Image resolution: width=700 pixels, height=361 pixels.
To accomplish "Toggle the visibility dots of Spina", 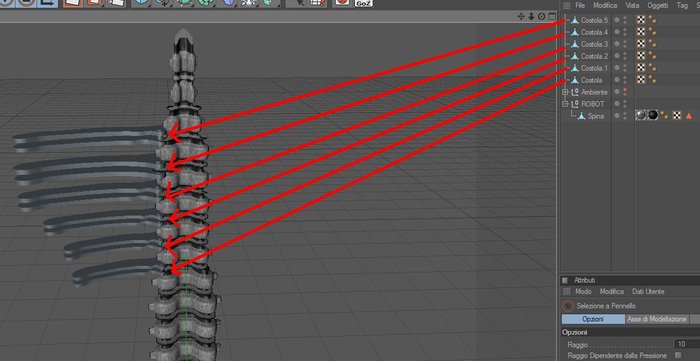I will tap(625, 116).
